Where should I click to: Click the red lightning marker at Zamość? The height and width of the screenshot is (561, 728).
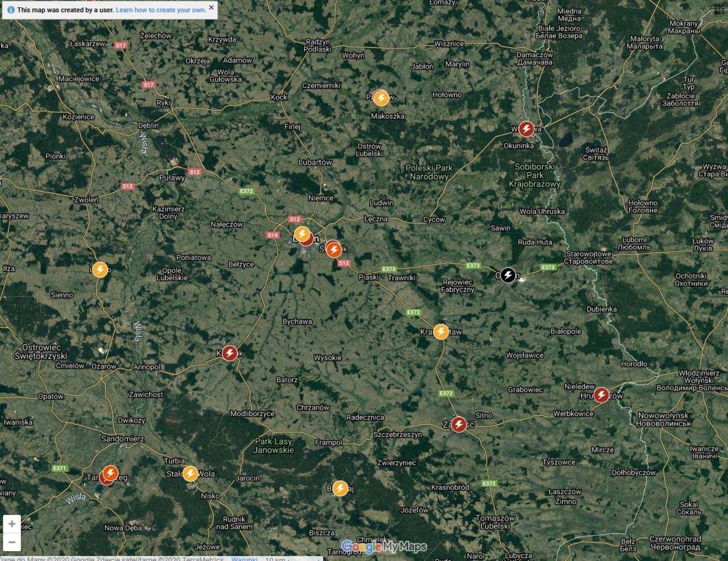pyautogui.click(x=459, y=425)
